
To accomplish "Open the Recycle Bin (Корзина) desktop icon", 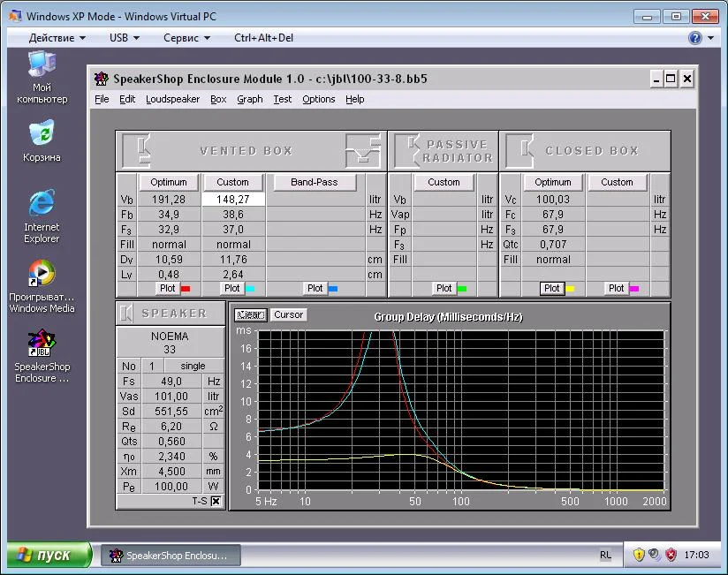I will pos(42,133).
